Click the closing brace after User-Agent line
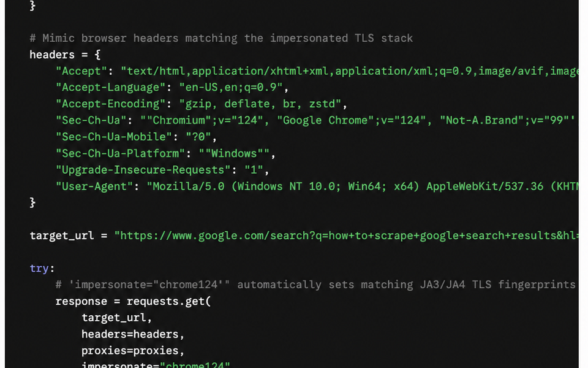588x368 pixels. coord(32,203)
